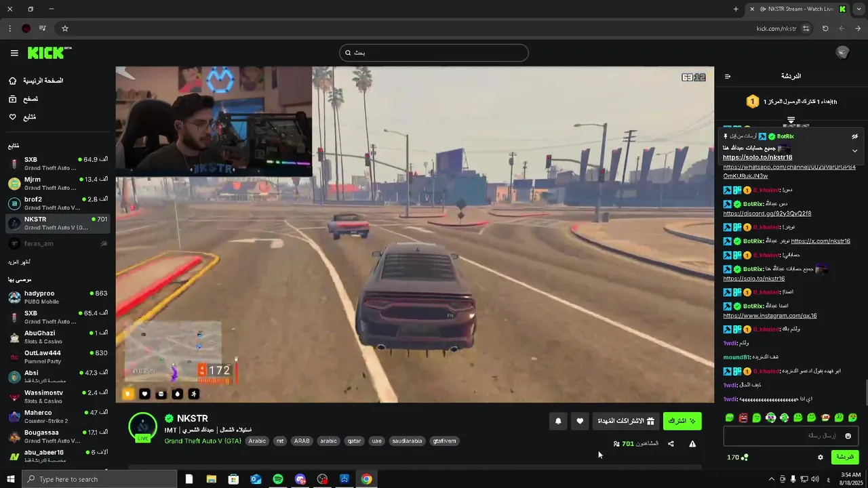868x488 pixels.
Task: Open Mjrm channel in the sidebar
Action: pyautogui.click(x=58, y=183)
